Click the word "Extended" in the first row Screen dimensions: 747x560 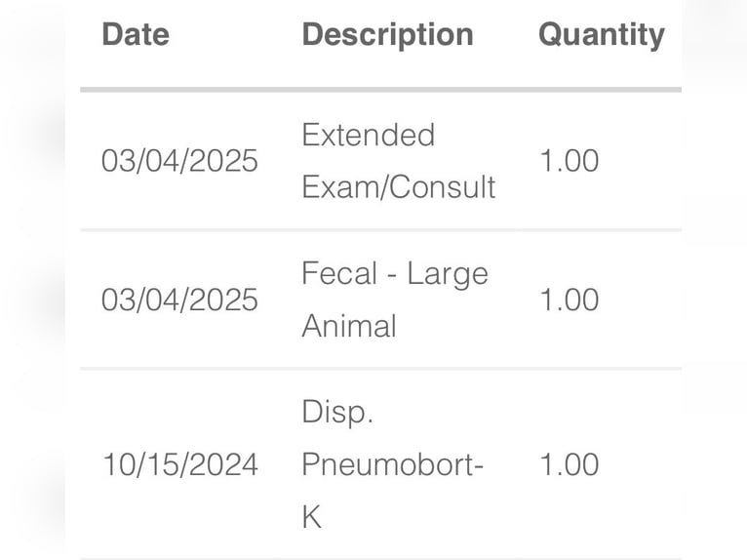(x=368, y=135)
